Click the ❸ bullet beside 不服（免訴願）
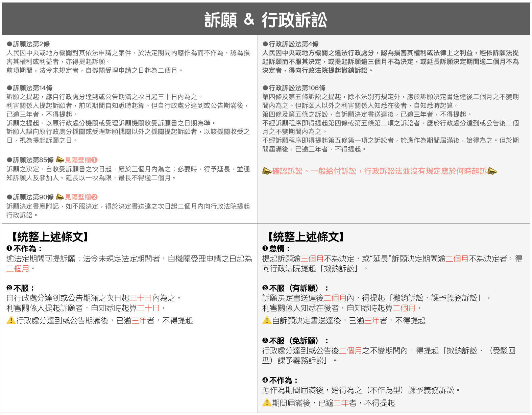The width and height of the screenshot is (532, 415). (x=265, y=341)
